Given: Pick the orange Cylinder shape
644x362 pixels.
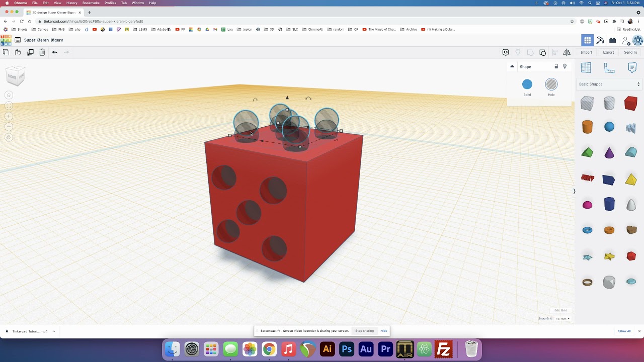Looking at the screenshot, I should pos(587,127).
